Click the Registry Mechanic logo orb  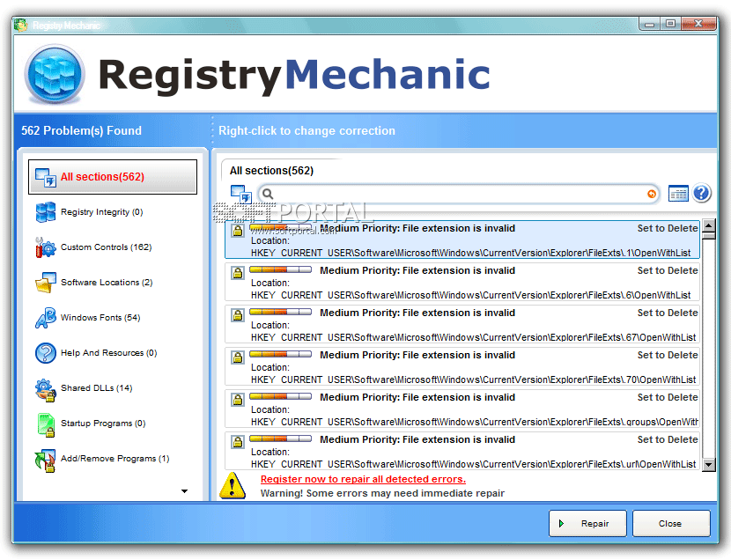point(55,74)
